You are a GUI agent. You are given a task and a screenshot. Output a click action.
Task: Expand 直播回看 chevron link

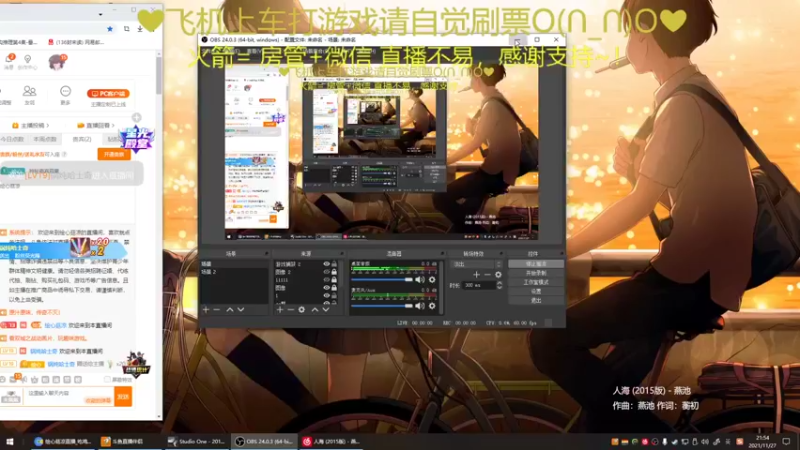click(95, 126)
